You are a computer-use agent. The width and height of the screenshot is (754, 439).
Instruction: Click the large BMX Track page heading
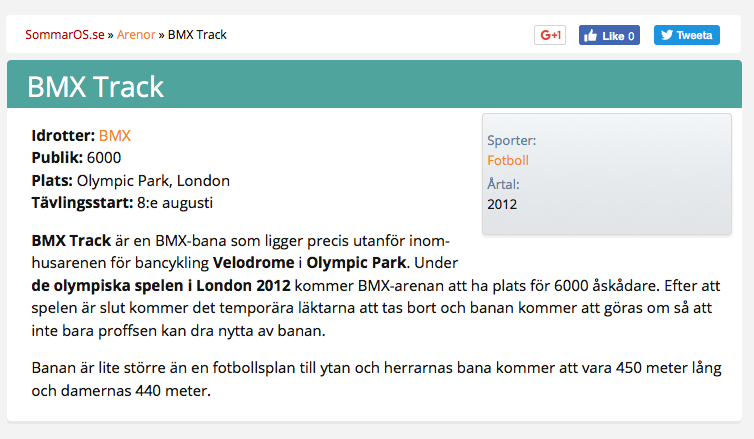(x=95, y=87)
